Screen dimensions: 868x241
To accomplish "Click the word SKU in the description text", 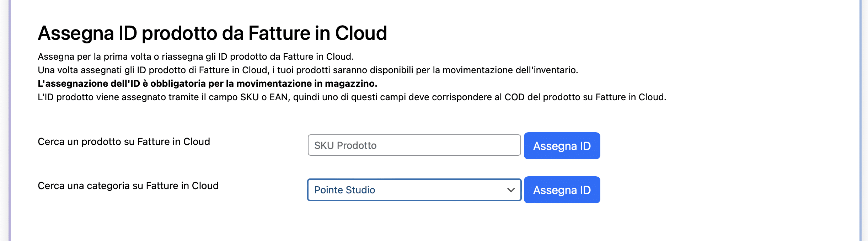I will [x=249, y=97].
